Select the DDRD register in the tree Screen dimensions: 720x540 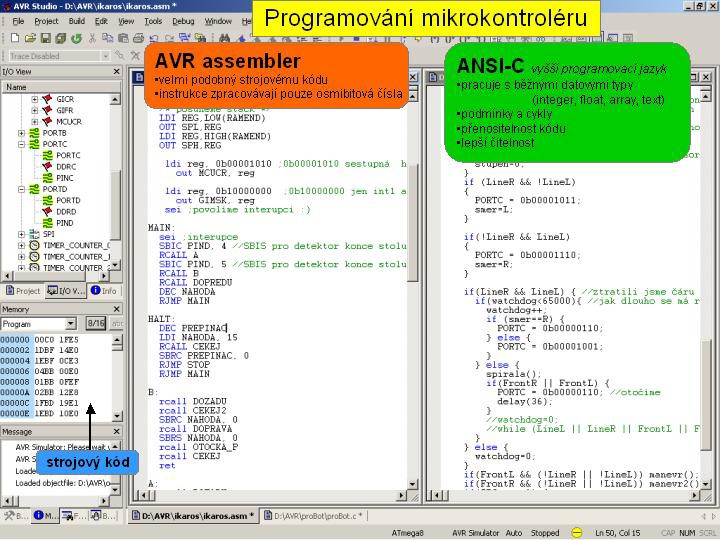(x=66, y=211)
